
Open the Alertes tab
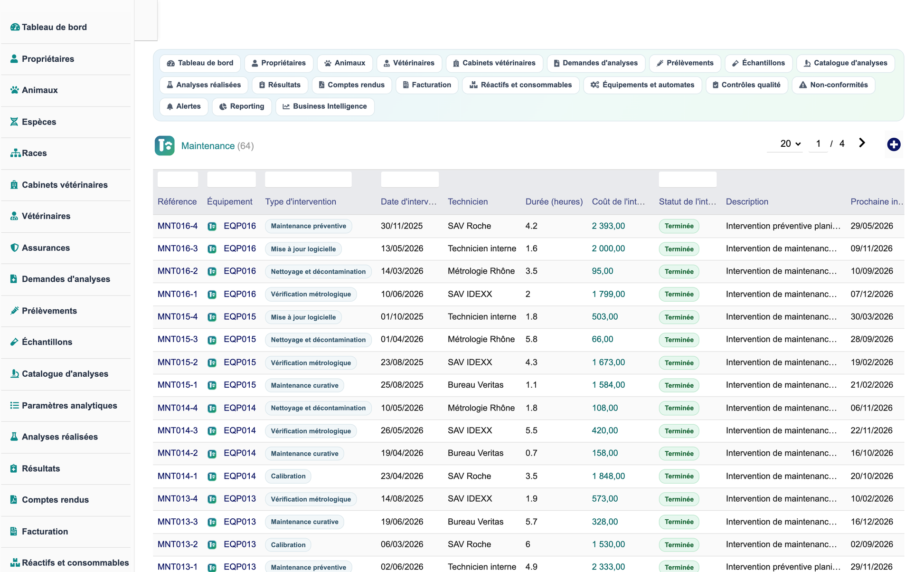(184, 106)
